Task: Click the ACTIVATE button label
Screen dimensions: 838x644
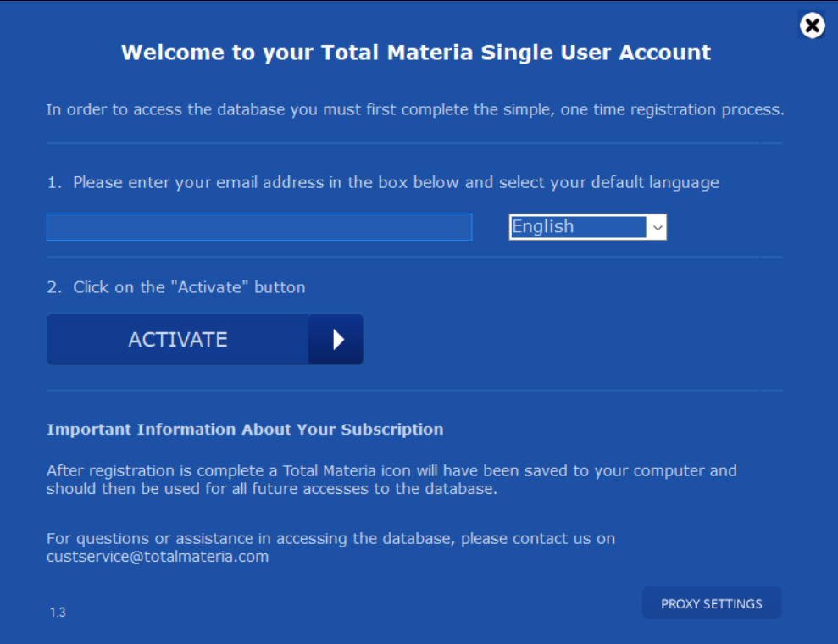Action: point(178,340)
